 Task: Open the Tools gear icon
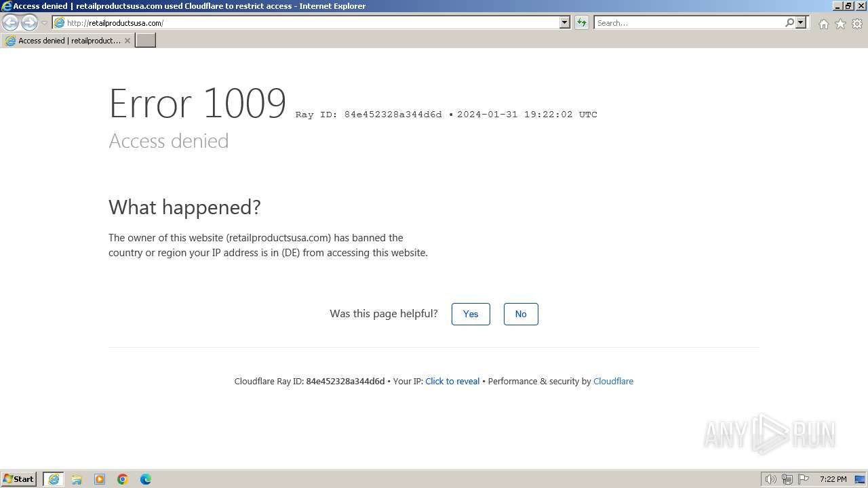pyautogui.click(x=857, y=24)
